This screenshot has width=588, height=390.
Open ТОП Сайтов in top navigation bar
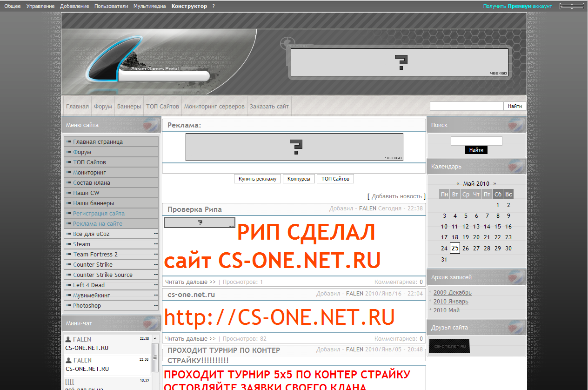pyautogui.click(x=162, y=106)
